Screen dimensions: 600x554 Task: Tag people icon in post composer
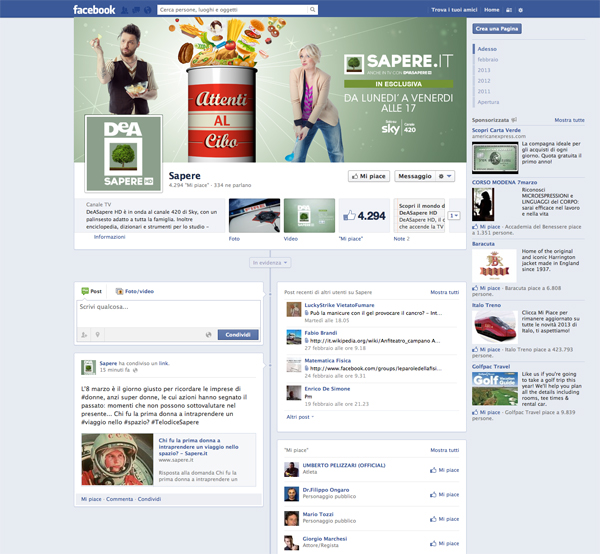(86, 334)
